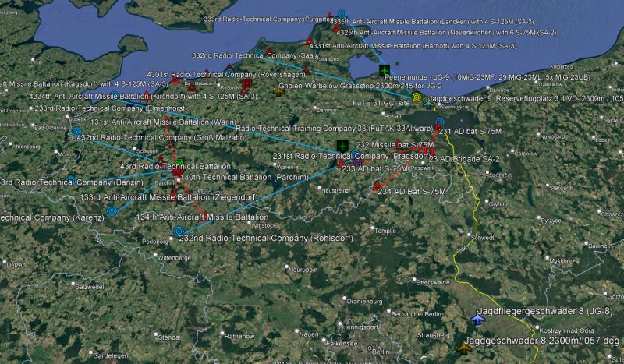Click blue radar icon of 432nd Groß Malzahn
The height and width of the screenshot is (364, 624).
(76, 131)
